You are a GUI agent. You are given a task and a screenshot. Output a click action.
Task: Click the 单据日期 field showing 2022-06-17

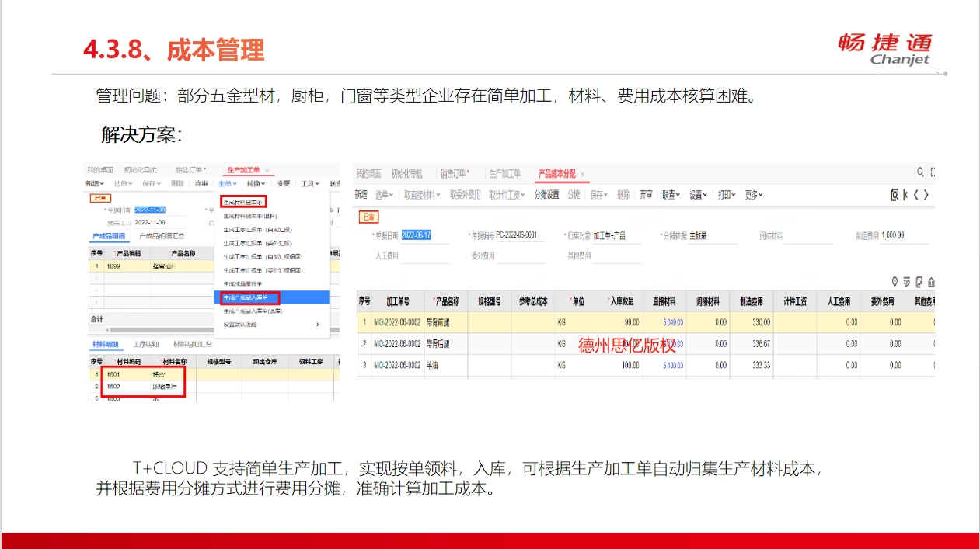425,235
